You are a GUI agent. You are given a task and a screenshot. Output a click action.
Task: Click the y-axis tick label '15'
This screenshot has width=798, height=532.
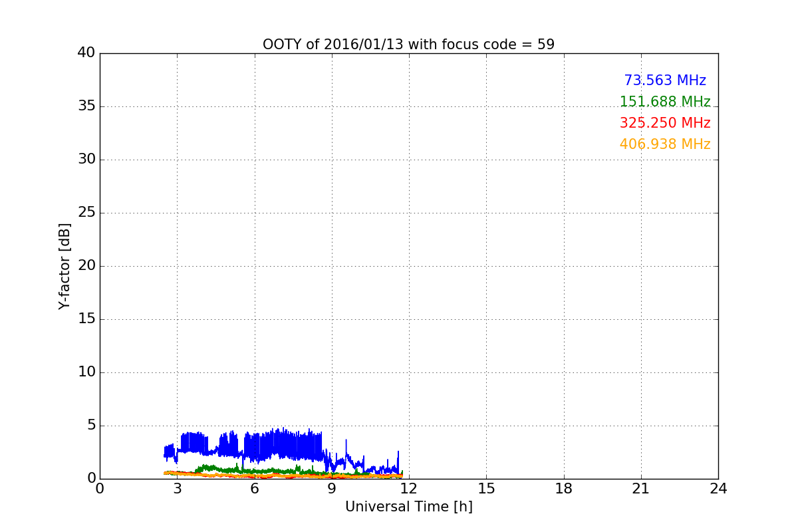pyautogui.click(x=86, y=319)
